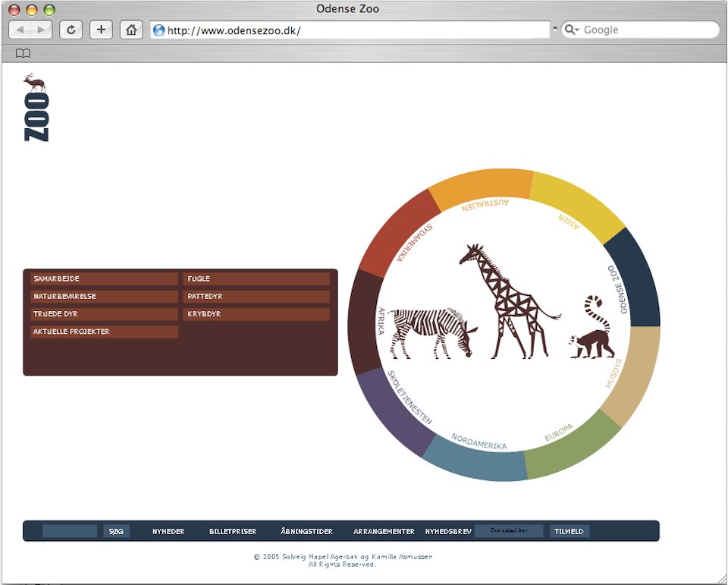This screenshot has width=728, height=585.
Task: Go forward using the browser forward arrow
Action: click(x=41, y=30)
